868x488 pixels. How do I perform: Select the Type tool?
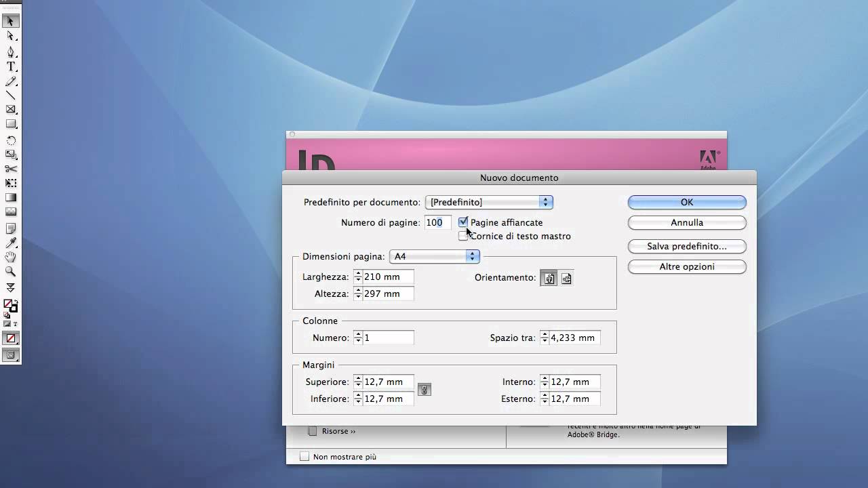point(11,66)
